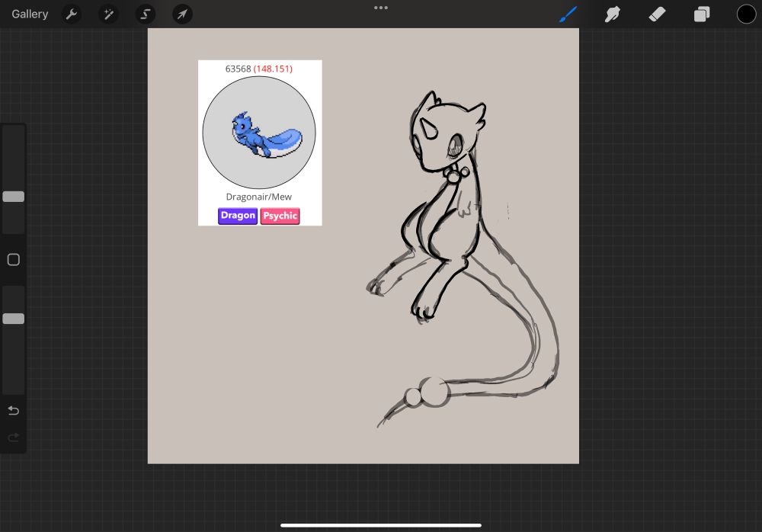Tap the square modify button in sidebar
The width and height of the screenshot is (762, 532).
[14, 260]
